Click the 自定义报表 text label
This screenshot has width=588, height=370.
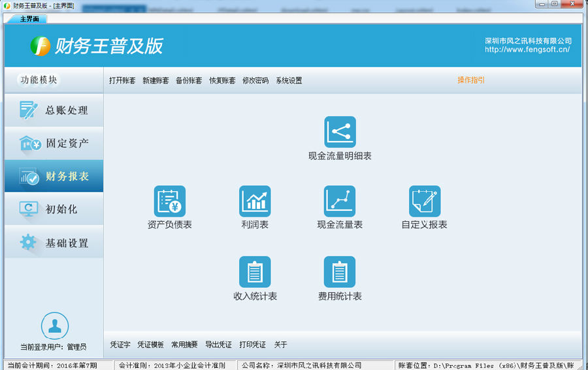pyautogui.click(x=425, y=224)
